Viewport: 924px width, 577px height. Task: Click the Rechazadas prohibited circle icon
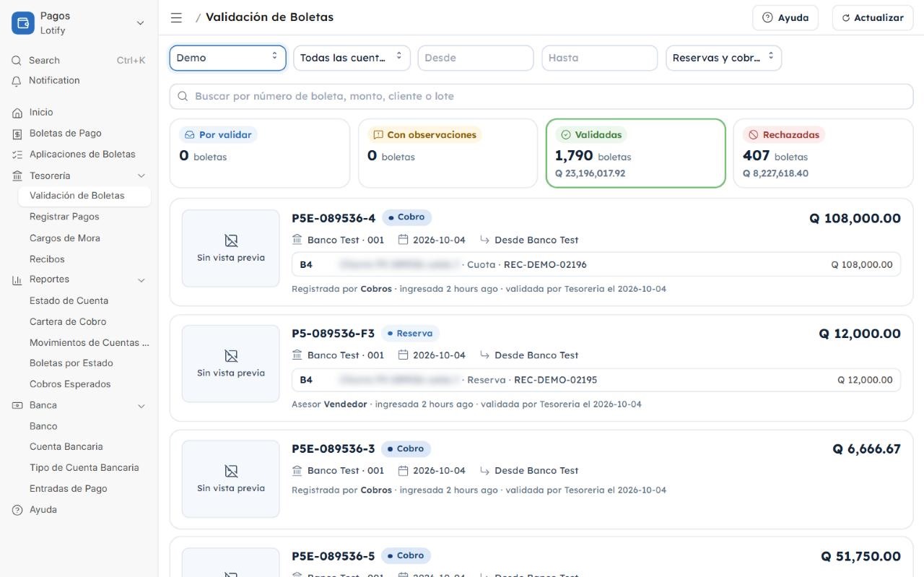click(x=754, y=135)
